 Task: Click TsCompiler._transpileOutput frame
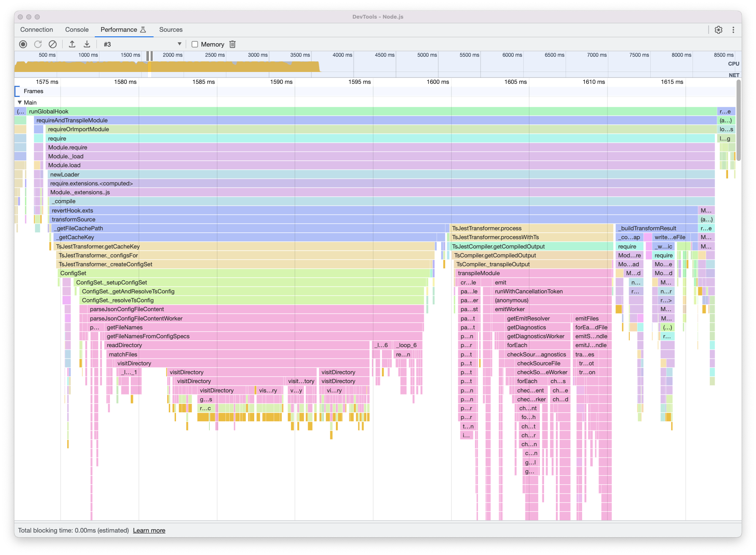click(x=533, y=264)
